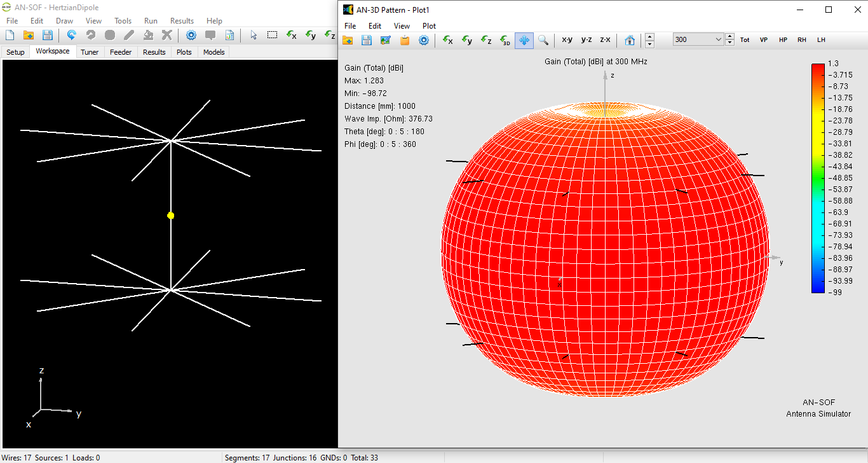Screen dimensions: 868x463
Task: Open the Plot menu in pattern window
Action: point(429,26)
